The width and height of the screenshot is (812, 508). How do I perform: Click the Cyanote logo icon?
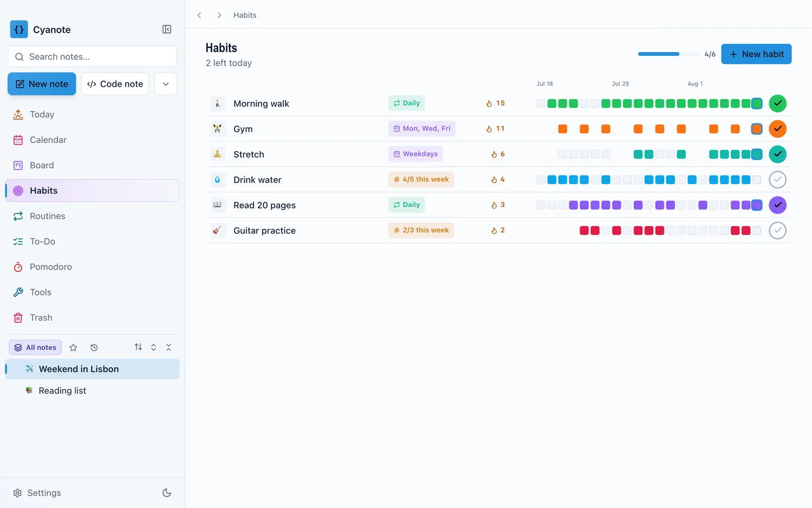click(19, 29)
